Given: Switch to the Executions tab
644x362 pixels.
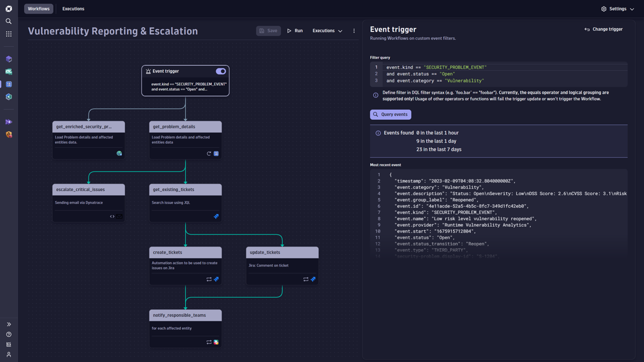Looking at the screenshot, I should pos(73,9).
